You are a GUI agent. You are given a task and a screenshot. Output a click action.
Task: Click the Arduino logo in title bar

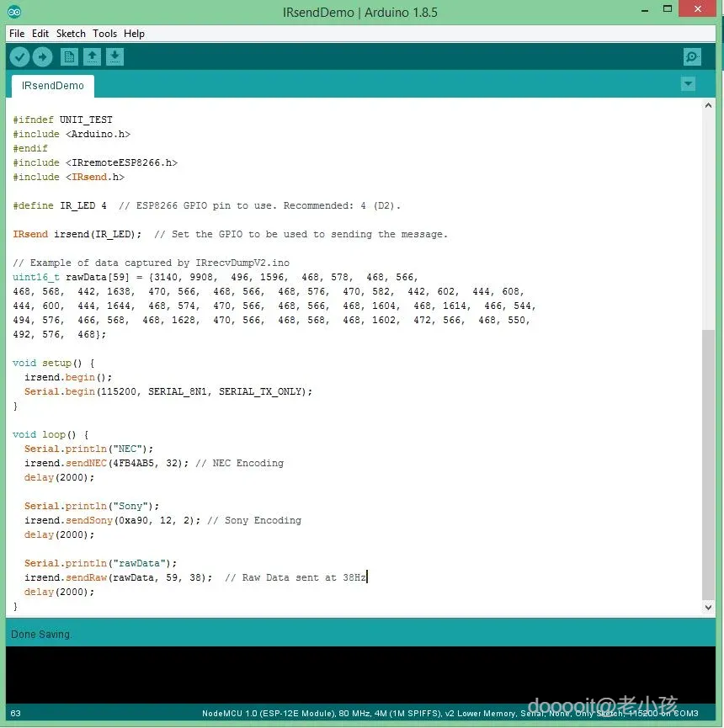(x=14, y=12)
